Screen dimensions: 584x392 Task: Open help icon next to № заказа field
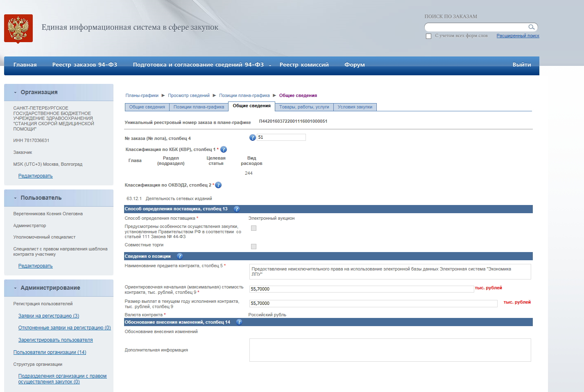[x=253, y=137]
